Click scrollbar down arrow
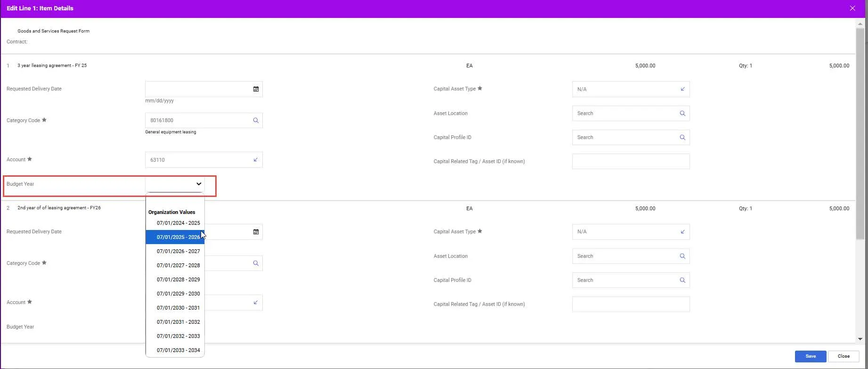Screen dimensions: 868x369 860,339
